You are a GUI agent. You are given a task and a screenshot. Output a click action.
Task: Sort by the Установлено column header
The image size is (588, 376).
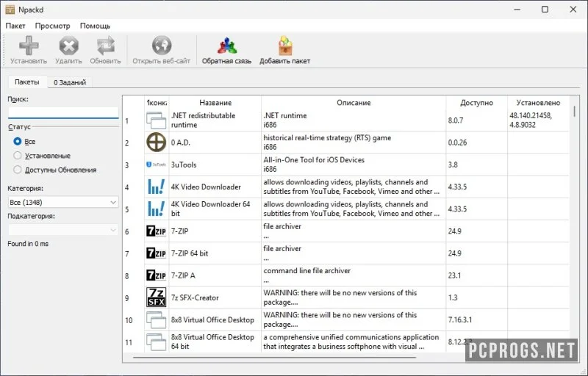(x=538, y=103)
